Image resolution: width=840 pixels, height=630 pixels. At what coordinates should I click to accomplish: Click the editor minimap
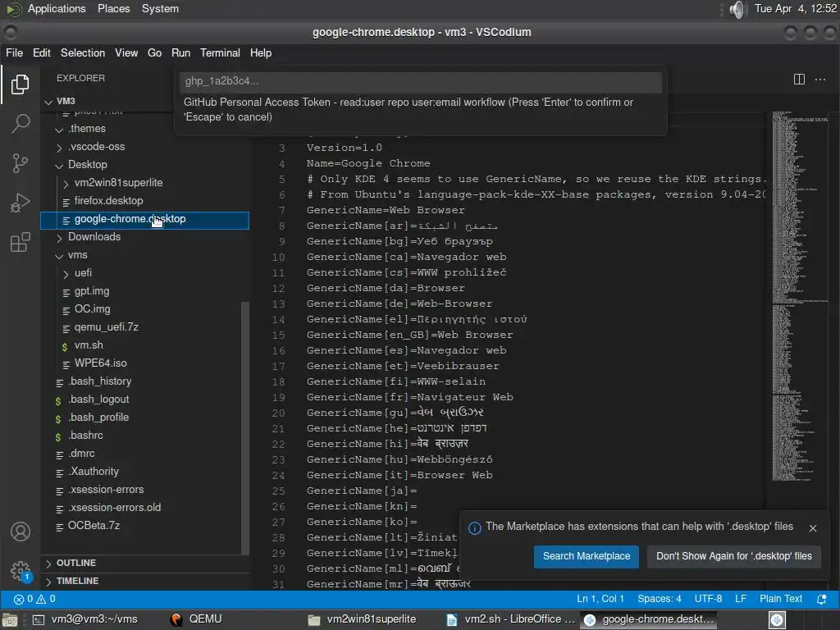pyautogui.click(x=800, y=296)
